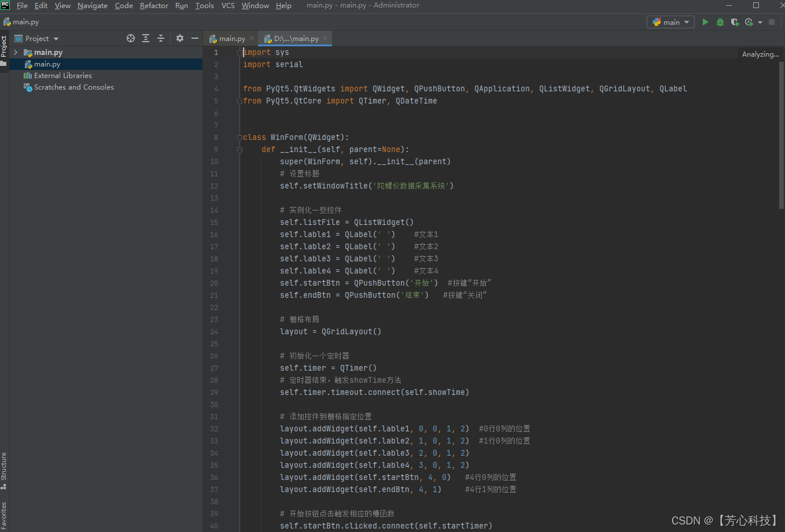This screenshot has width=785, height=532.
Task: Open the Help menu
Action: point(283,5)
